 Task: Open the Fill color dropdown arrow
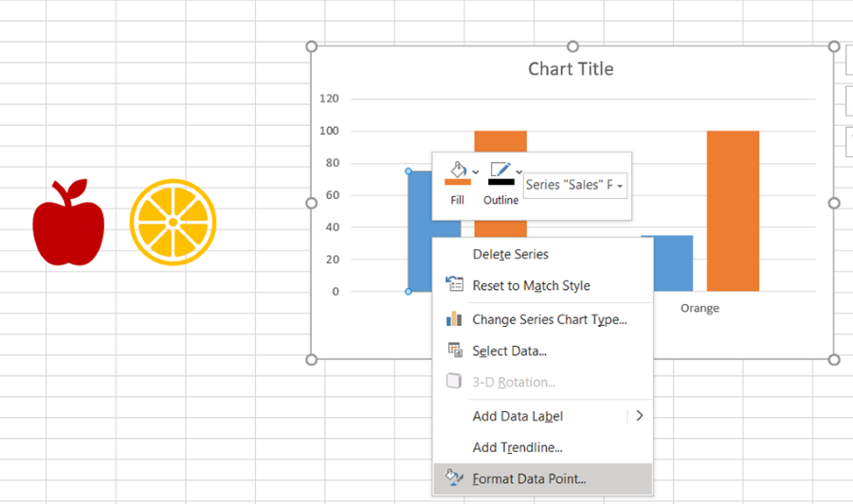pos(476,172)
